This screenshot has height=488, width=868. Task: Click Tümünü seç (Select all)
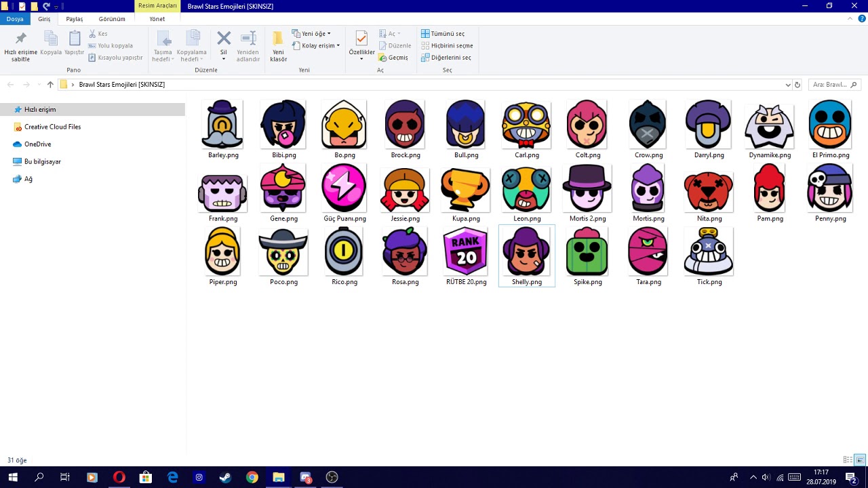[x=443, y=34]
